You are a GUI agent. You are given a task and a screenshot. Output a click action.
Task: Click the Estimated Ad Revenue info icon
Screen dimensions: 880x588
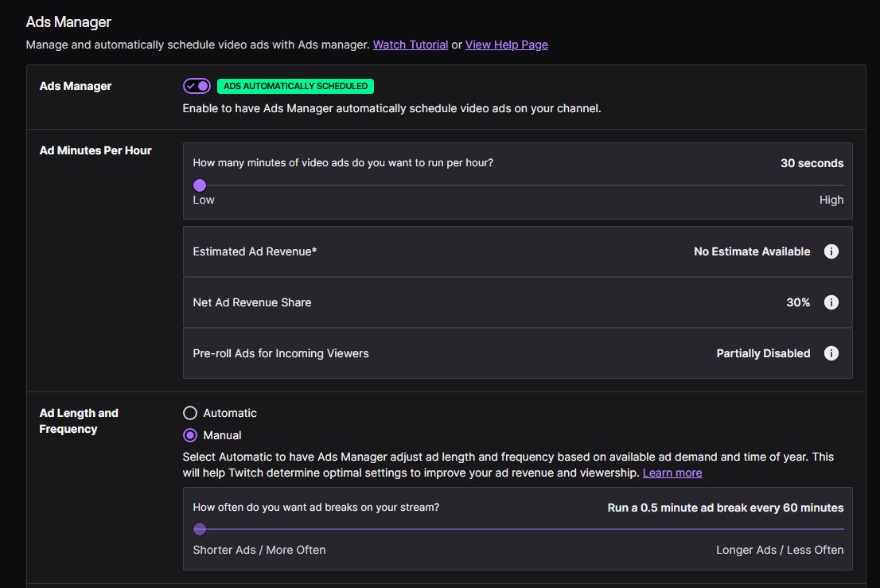pyautogui.click(x=831, y=251)
